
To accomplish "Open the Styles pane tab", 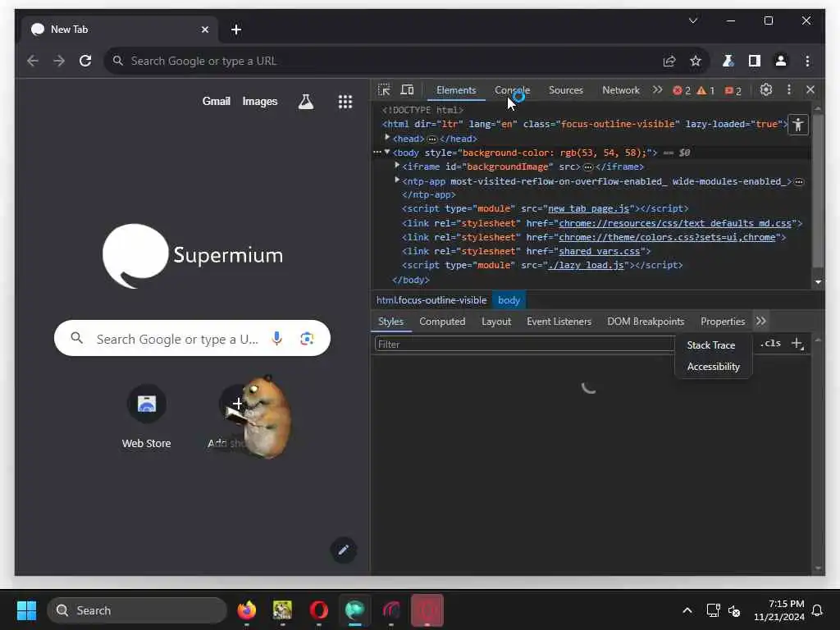I will (390, 322).
